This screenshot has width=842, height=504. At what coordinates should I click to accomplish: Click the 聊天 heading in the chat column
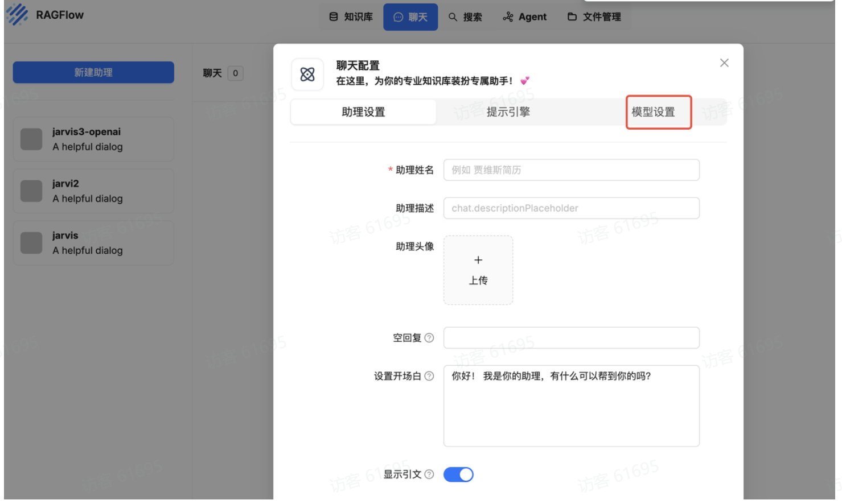pos(212,73)
